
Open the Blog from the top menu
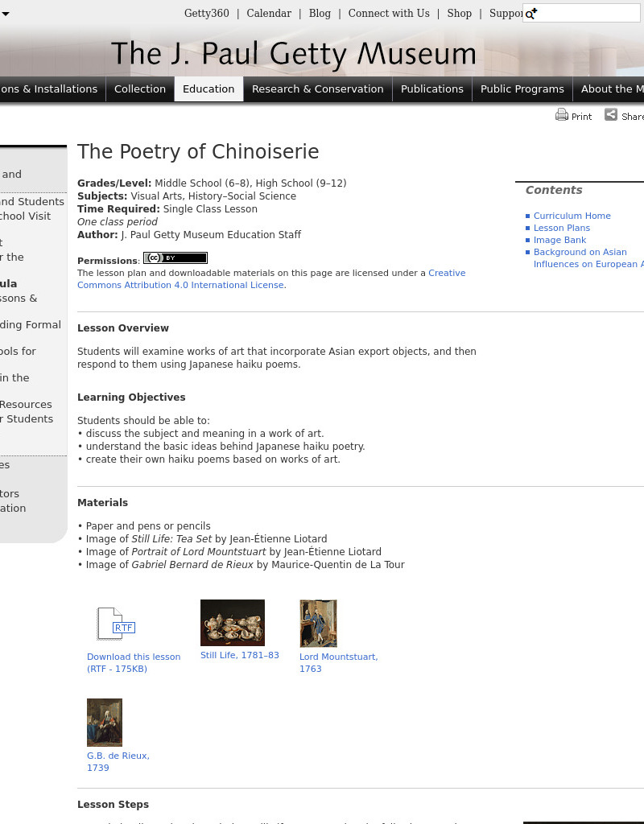tap(320, 14)
